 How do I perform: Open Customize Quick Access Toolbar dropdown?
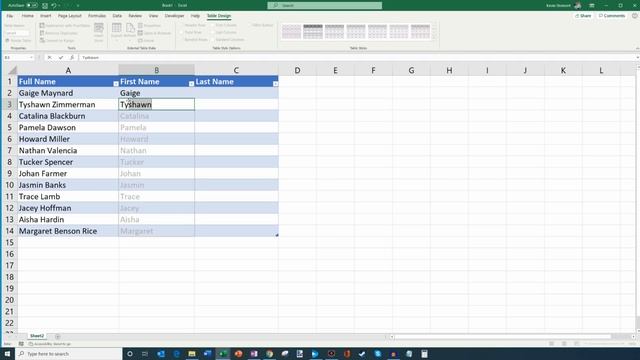78,6
